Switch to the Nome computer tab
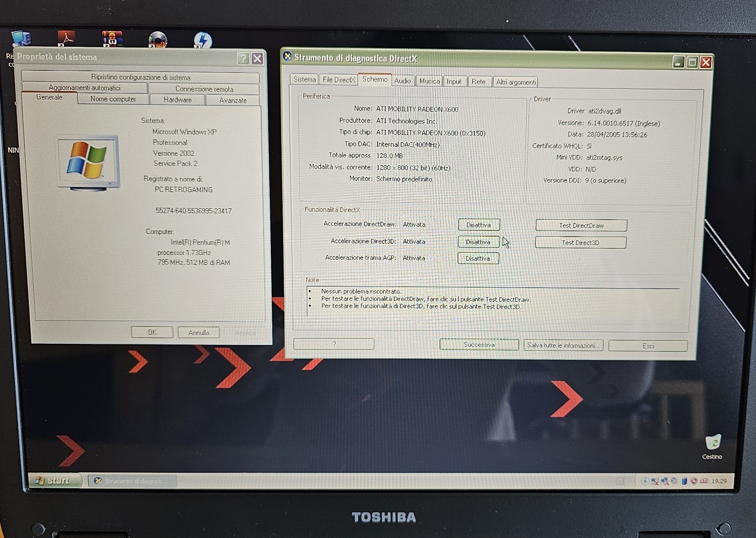756x538 pixels. (113, 99)
